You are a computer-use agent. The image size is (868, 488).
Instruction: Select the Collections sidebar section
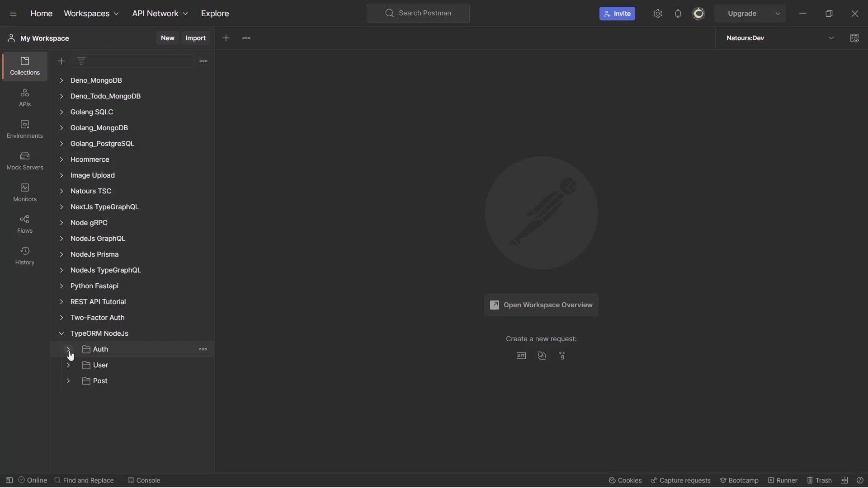pyautogui.click(x=25, y=66)
